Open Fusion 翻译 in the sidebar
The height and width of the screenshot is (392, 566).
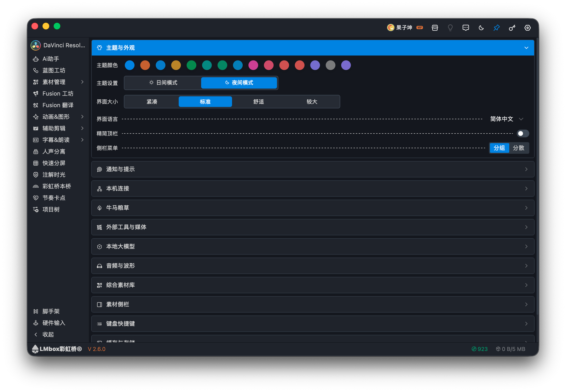59,105
